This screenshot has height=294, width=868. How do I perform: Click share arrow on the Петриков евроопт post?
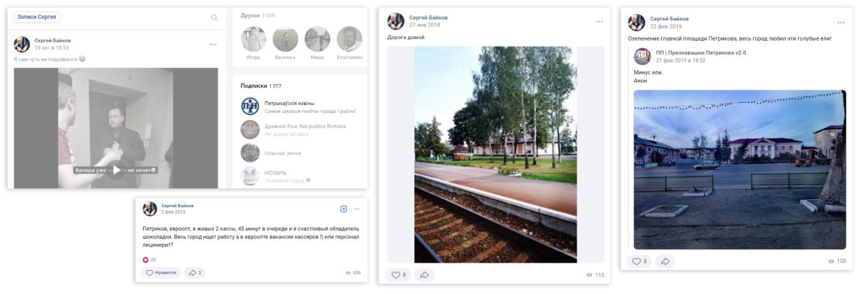coord(195,273)
